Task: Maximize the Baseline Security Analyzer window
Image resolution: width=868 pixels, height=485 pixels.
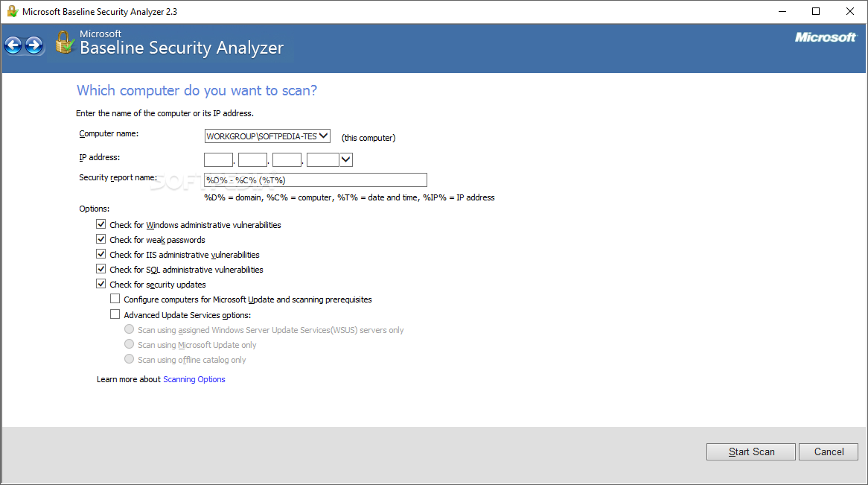Action: 816,11
